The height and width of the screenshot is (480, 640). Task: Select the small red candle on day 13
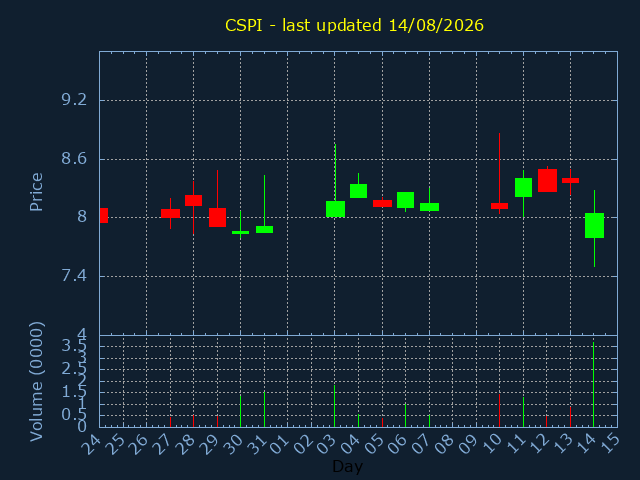pos(570,180)
